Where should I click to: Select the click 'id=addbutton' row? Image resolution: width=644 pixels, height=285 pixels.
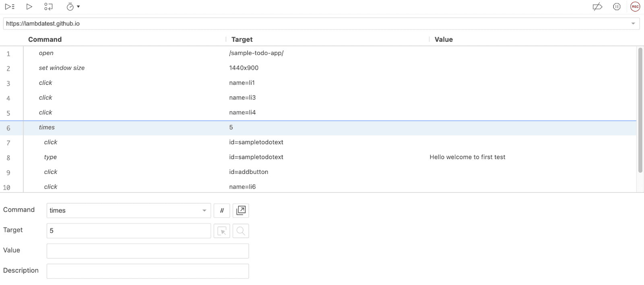coord(161,172)
